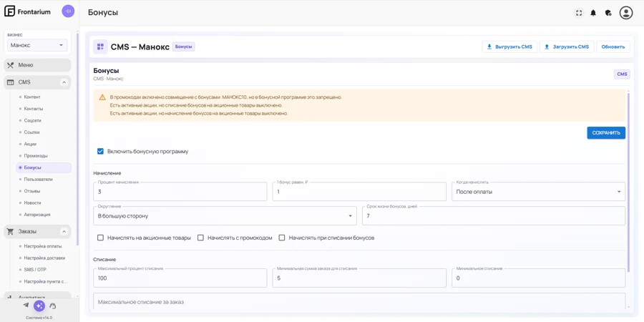Focus the Срок жизни бонусов field
The image size is (644, 322).
point(494,215)
